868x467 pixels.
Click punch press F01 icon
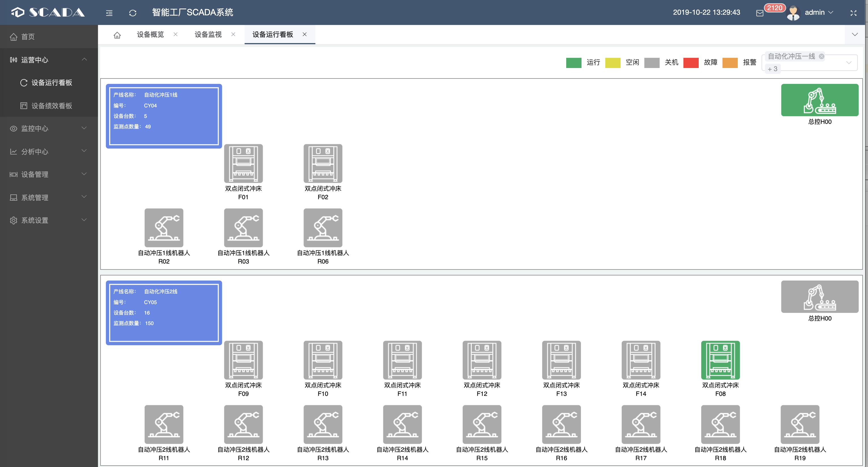click(243, 163)
